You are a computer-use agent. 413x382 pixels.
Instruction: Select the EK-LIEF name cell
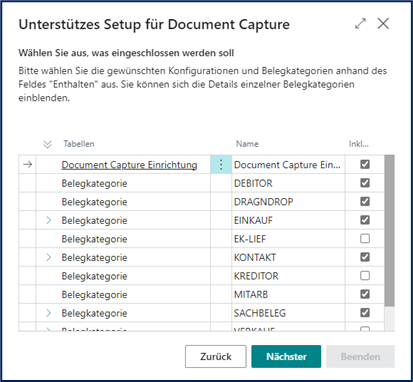coord(288,239)
